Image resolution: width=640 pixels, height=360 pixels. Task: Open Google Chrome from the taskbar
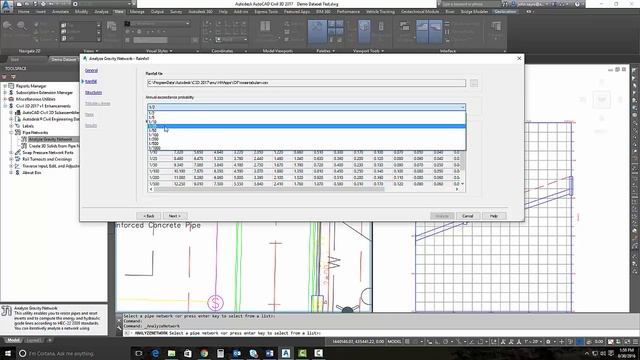click(x=204, y=353)
